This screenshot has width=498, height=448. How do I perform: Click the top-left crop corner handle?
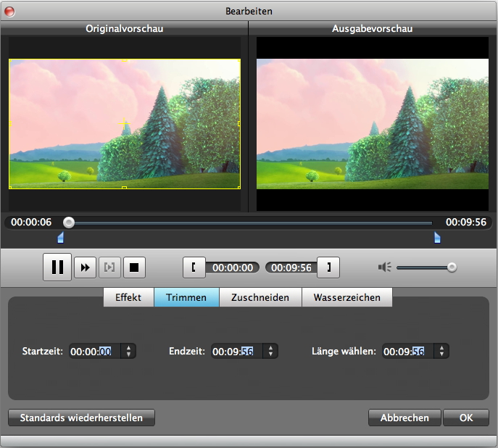[10, 60]
